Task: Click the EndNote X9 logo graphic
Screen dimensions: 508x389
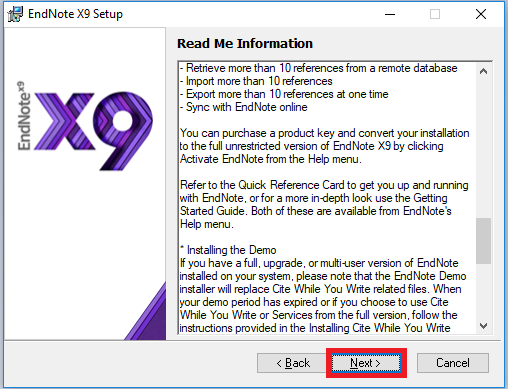Action: (x=85, y=126)
